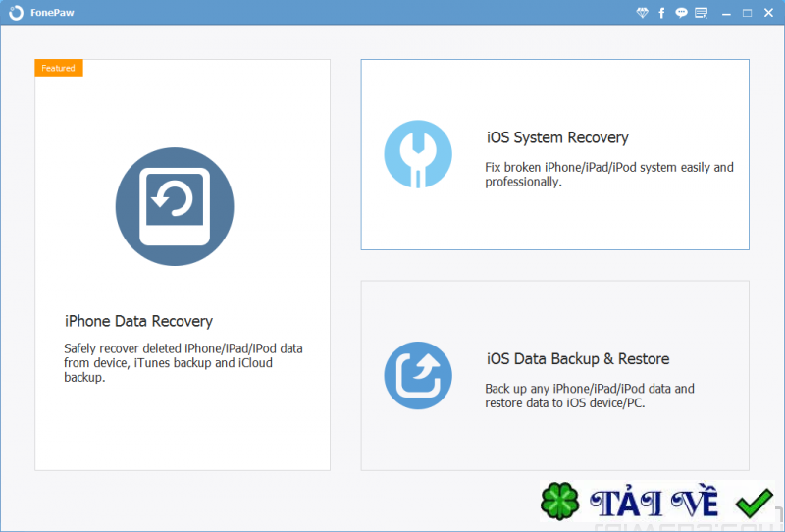Open the title bar menu list icon
The width and height of the screenshot is (785, 532).
coord(701,13)
